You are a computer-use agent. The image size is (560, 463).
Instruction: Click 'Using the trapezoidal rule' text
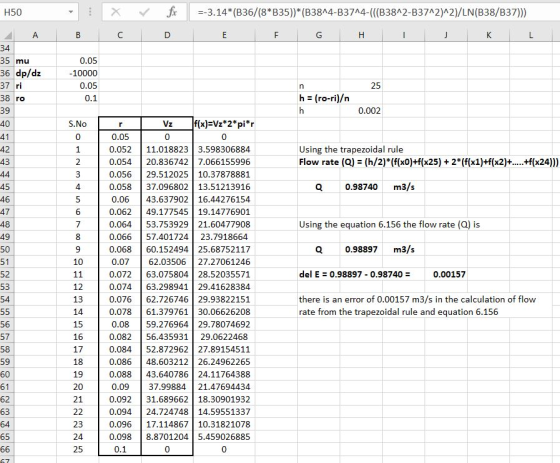[351, 149]
